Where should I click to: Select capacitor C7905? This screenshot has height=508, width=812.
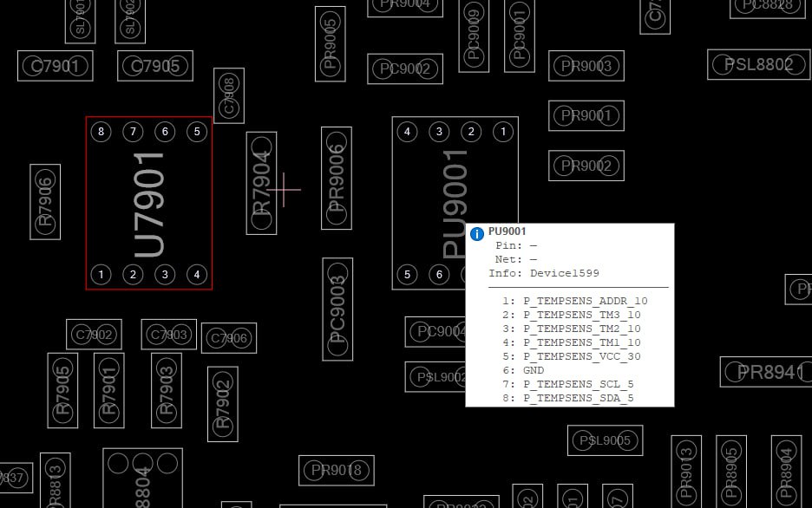(155, 66)
